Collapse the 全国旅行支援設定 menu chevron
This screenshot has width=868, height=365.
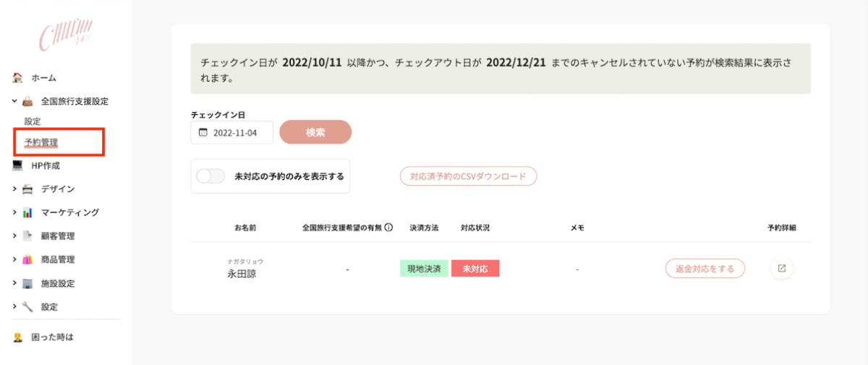click(x=14, y=101)
